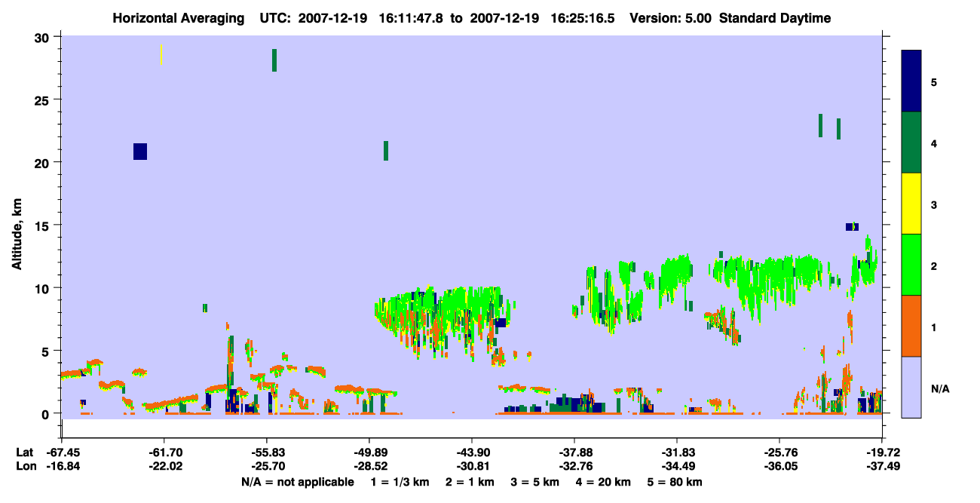Click the latitude value -37.88
Screen dimensions: 980x503
[574, 452]
